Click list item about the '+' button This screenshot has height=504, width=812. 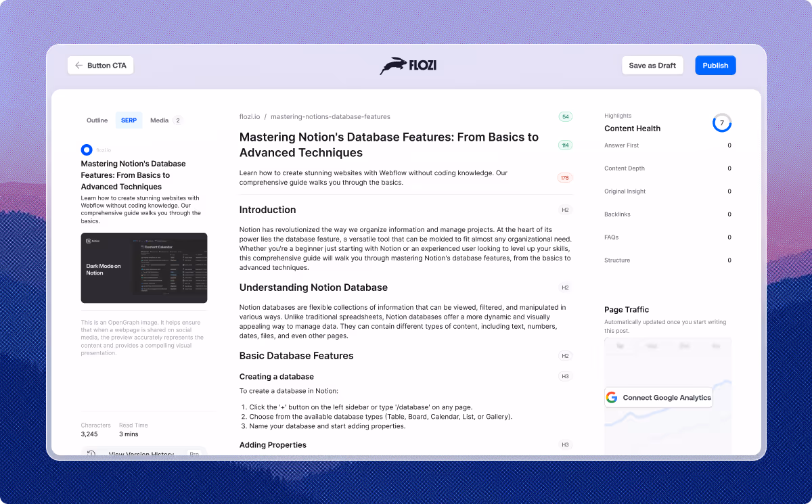357,407
